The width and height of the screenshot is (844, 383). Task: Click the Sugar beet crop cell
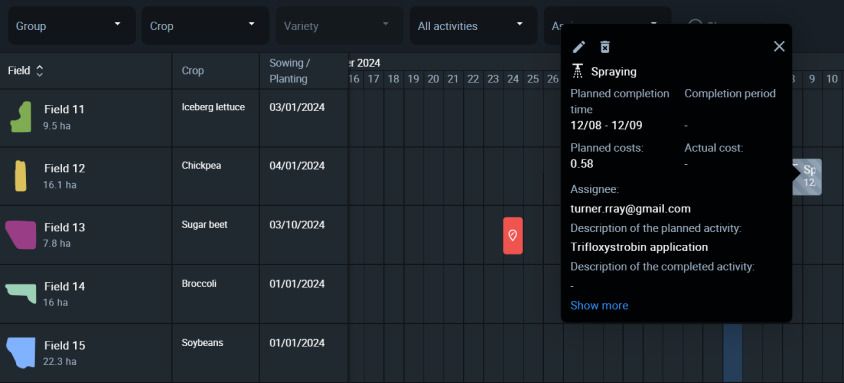click(205, 224)
